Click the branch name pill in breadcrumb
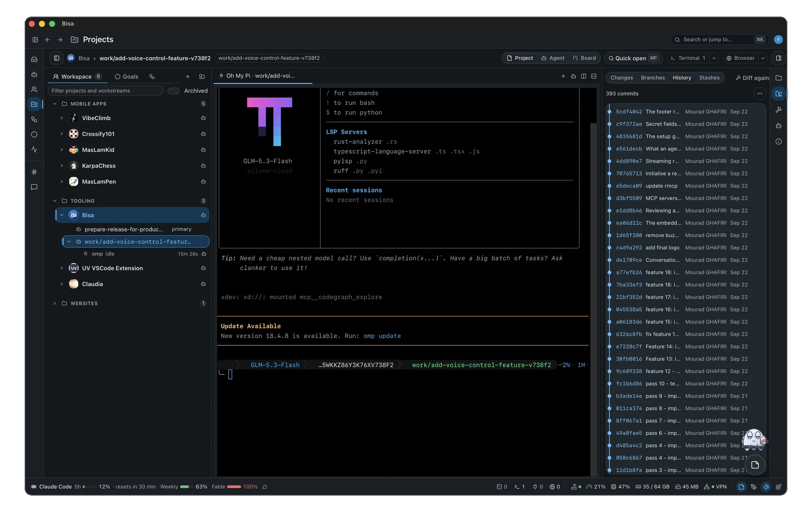 (x=269, y=58)
